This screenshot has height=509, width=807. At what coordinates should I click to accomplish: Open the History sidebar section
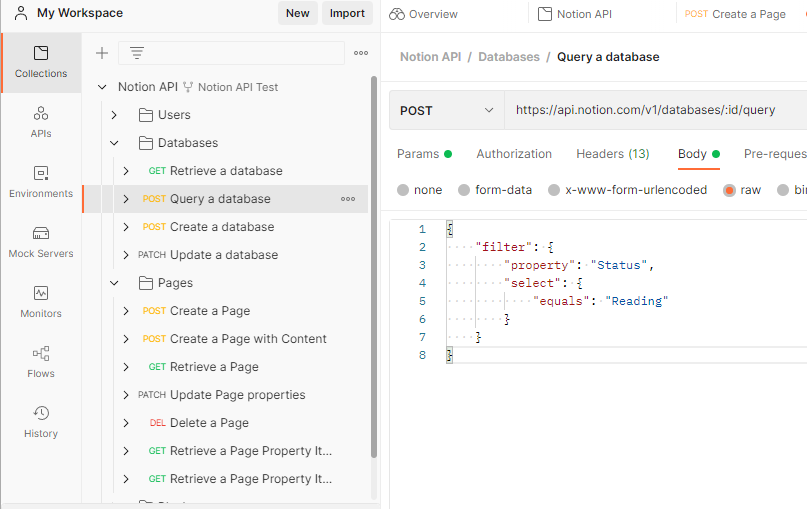coord(41,423)
